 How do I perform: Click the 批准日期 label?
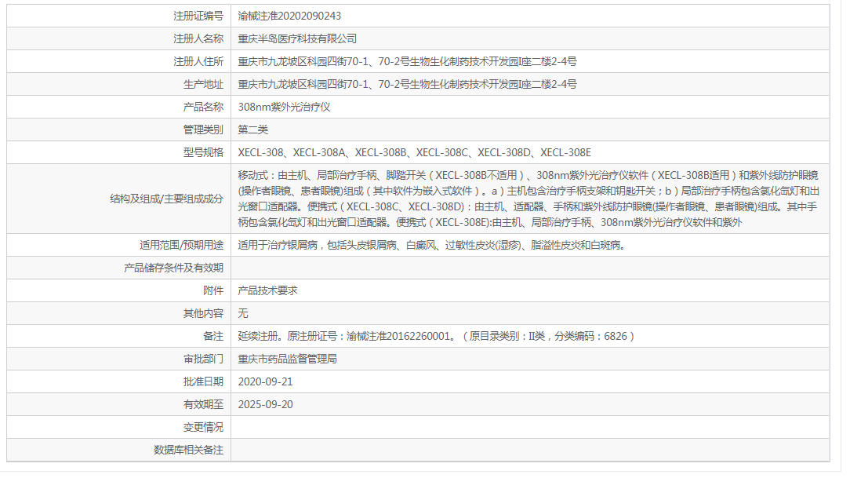coord(203,381)
